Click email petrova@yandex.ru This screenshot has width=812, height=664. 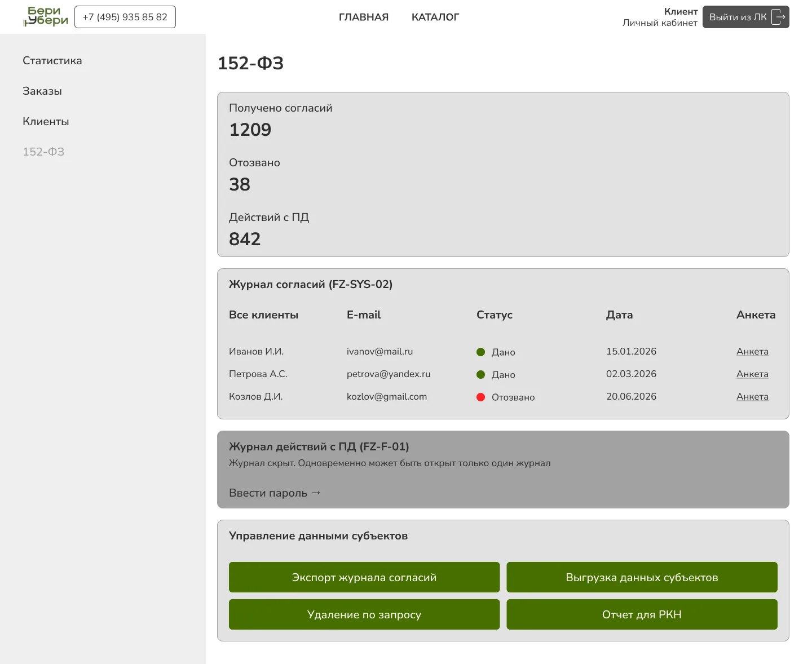389,374
